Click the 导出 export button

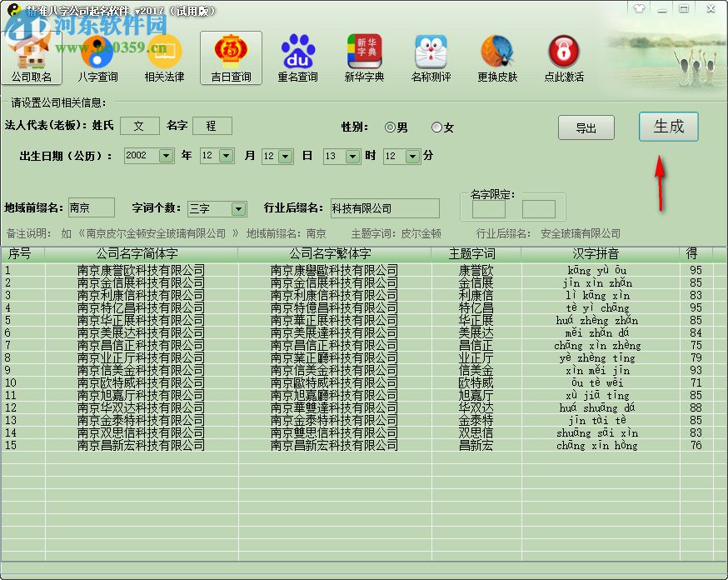tap(586, 127)
